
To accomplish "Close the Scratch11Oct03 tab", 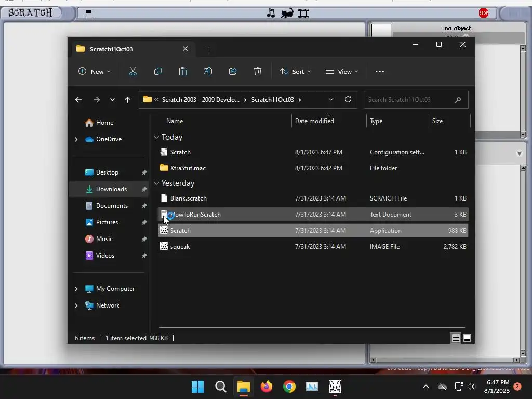I will coord(185,49).
